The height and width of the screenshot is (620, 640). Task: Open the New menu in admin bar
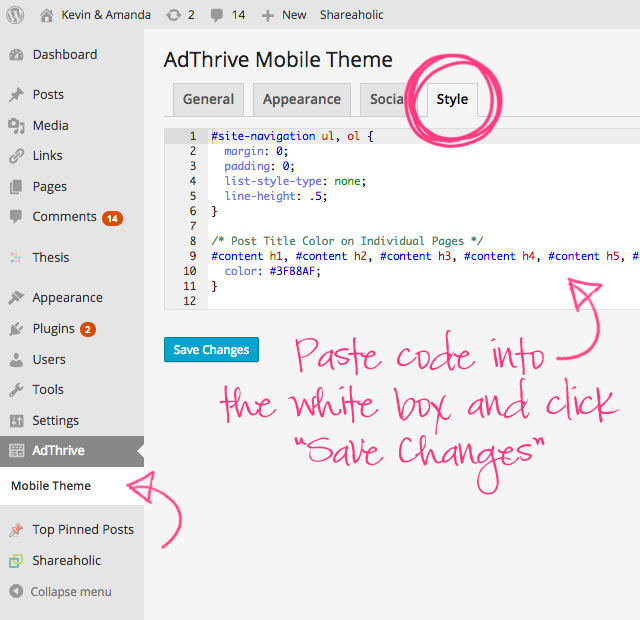pyautogui.click(x=294, y=15)
